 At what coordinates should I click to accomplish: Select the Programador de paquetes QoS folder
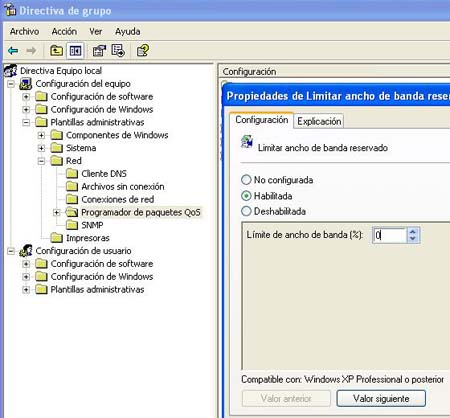141,212
